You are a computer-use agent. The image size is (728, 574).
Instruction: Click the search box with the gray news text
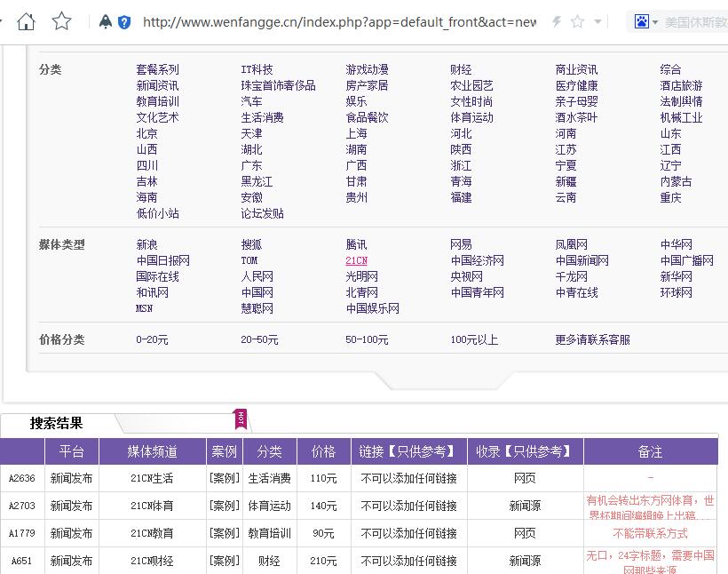click(695, 22)
